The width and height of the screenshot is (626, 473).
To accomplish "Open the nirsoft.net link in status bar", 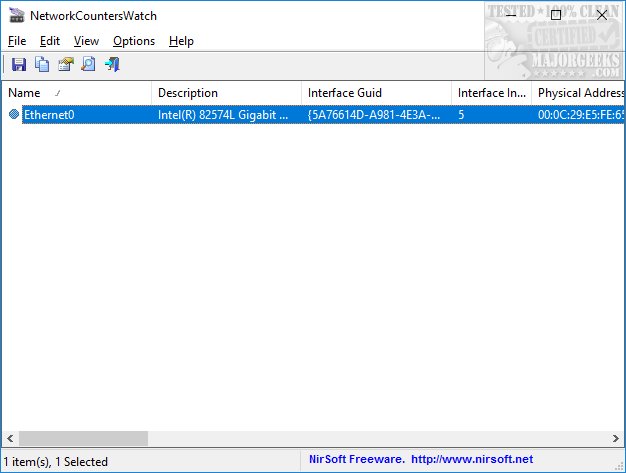I will pyautogui.click(x=472, y=459).
